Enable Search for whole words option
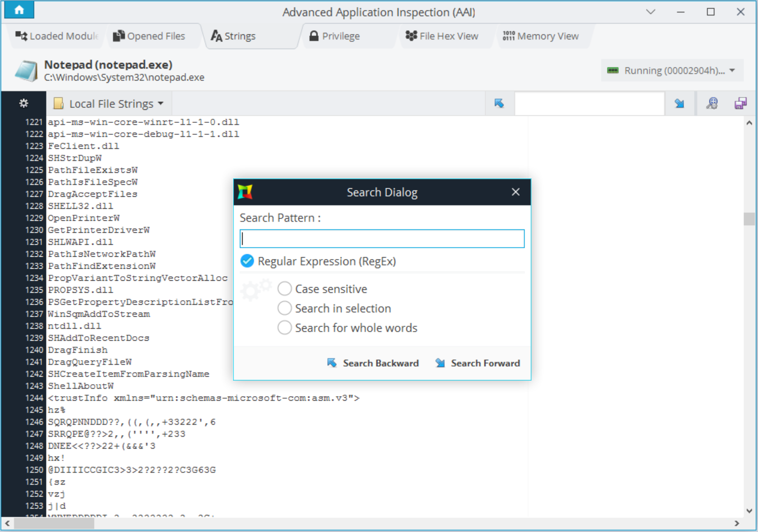 [284, 328]
